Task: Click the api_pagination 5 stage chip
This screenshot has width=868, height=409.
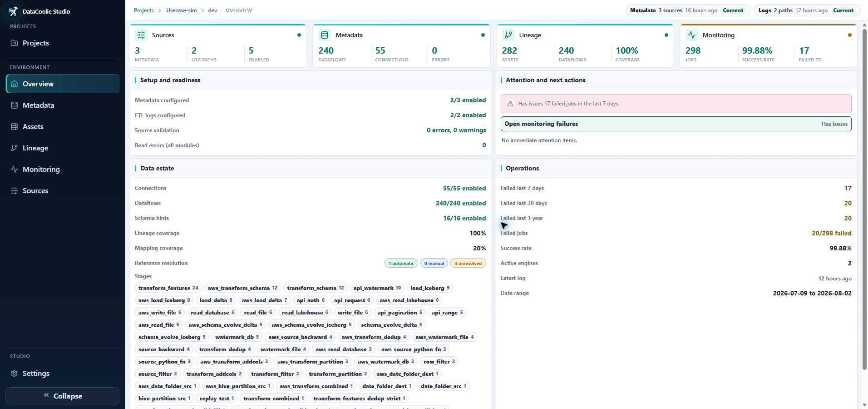Action: (x=399, y=313)
